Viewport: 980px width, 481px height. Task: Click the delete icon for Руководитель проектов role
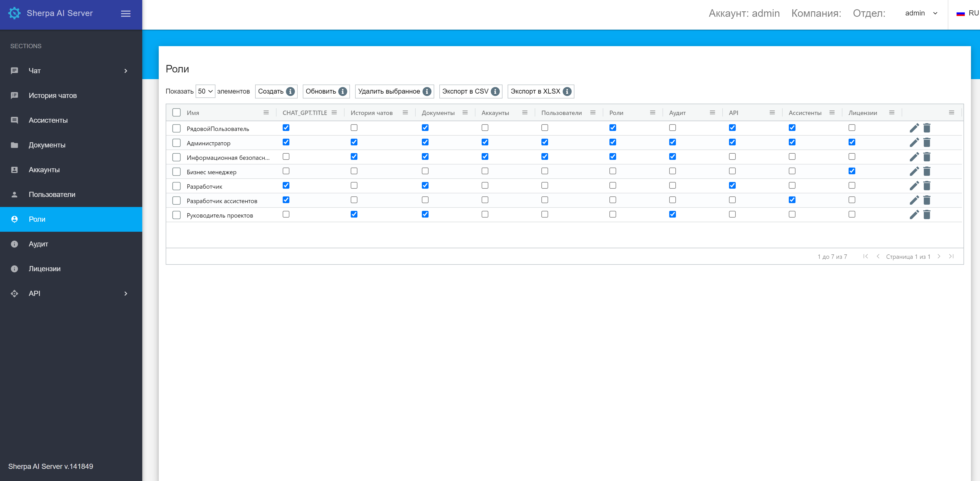tap(927, 215)
